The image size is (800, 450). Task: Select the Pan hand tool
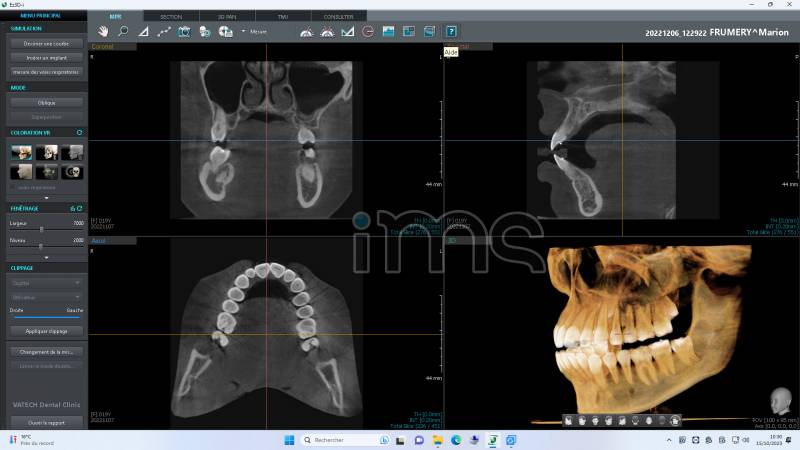coord(102,32)
